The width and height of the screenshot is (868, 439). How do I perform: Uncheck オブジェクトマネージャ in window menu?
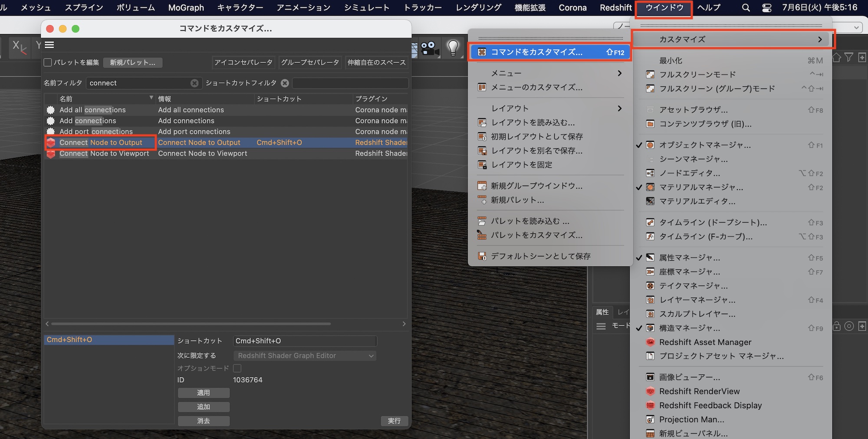click(x=704, y=145)
